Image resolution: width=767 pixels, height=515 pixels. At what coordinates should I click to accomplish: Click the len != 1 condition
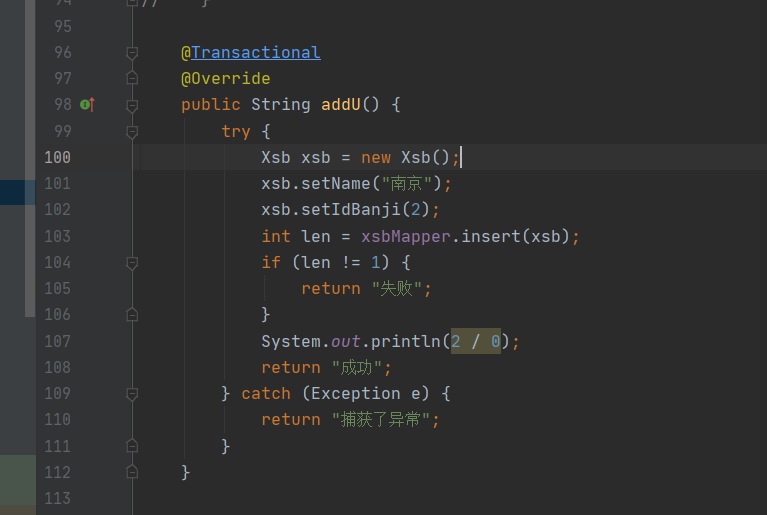[341, 263]
